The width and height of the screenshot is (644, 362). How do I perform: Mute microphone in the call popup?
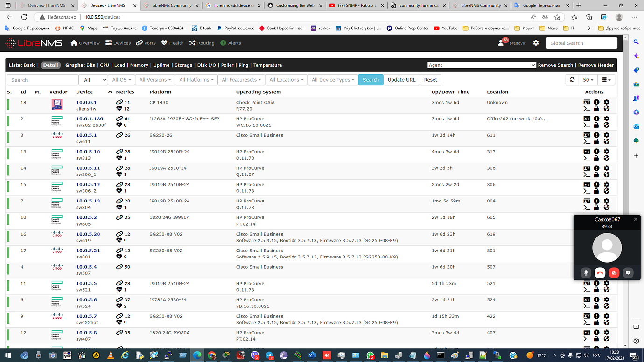point(586,272)
